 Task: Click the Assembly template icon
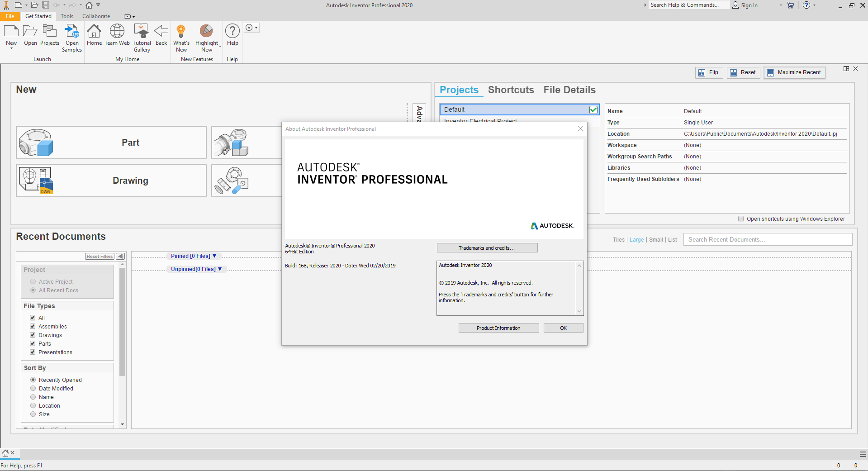[x=232, y=143]
